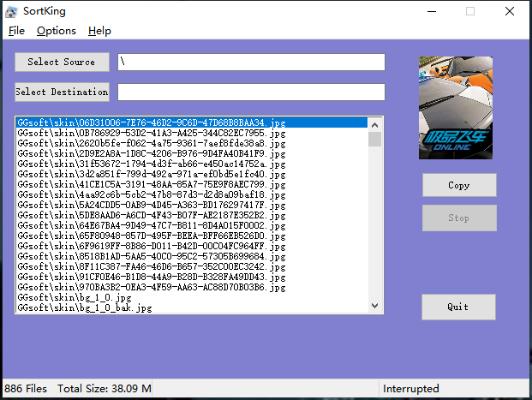This screenshot has width=532, height=400.
Task: Select file 5DE8AAD6-A6CD-4F43-B07F-AE2187E352B2.jpg
Action: (x=192, y=215)
